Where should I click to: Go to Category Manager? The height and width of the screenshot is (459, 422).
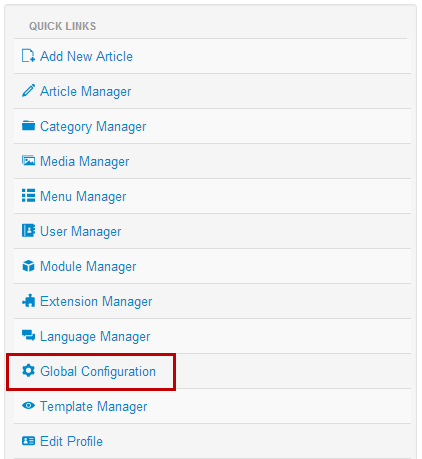pyautogui.click(x=93, y=127)
